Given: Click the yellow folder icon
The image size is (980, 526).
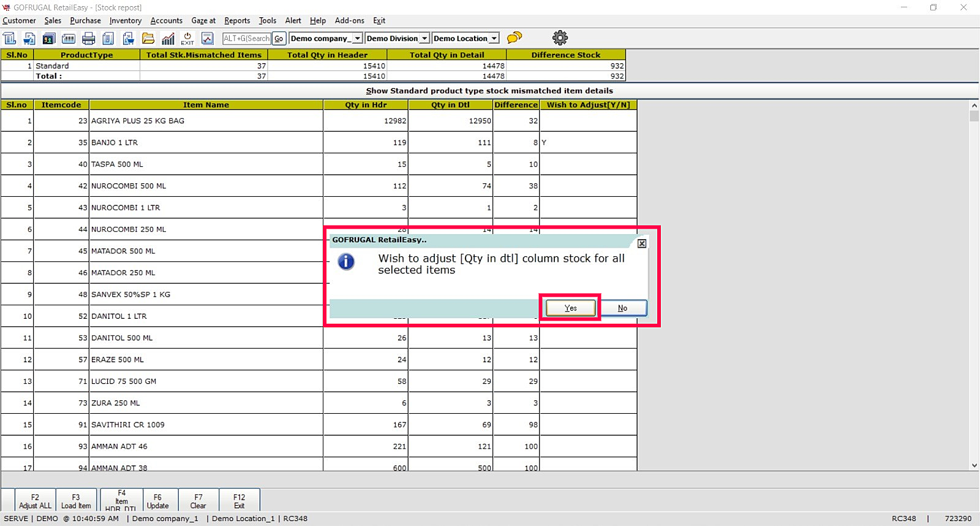Looking at the screenshot, I should [x=148, y=39].
